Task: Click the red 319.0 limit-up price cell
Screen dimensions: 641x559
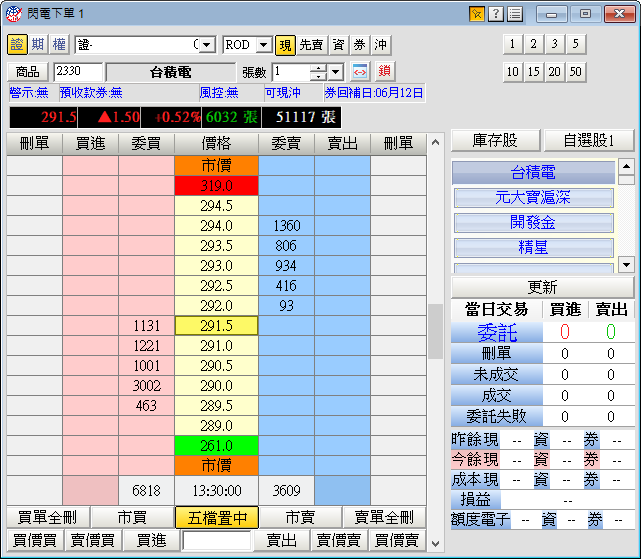Action: click(216, 185)
